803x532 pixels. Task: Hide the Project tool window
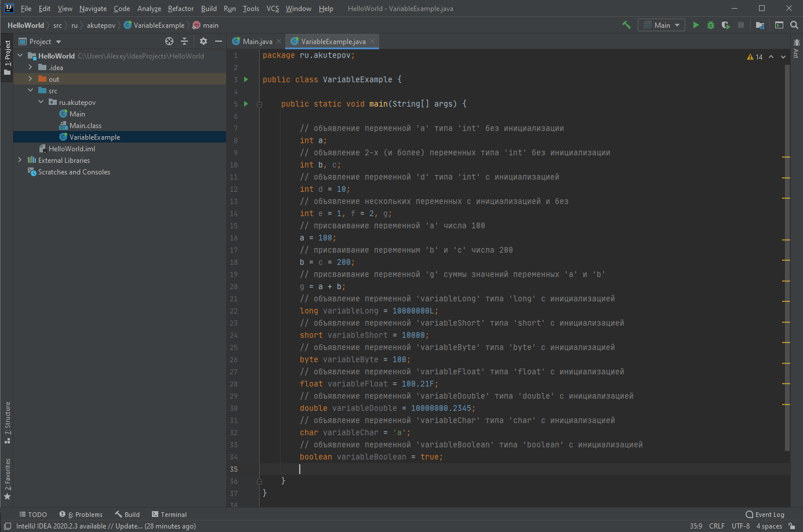[219, 41]
